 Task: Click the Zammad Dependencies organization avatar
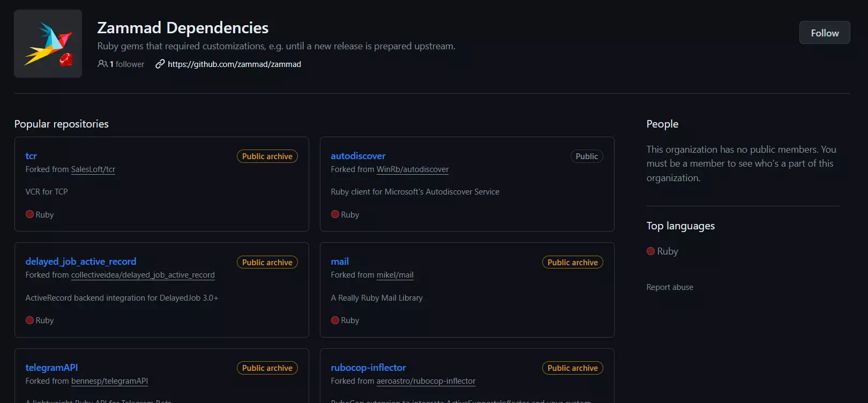pyautogui.click(x=48, y=43)
